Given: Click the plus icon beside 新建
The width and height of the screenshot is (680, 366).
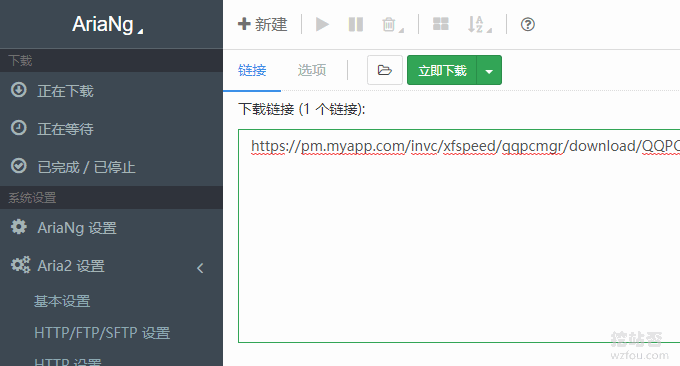Looking at the screenshot, I should pos(244,24).
